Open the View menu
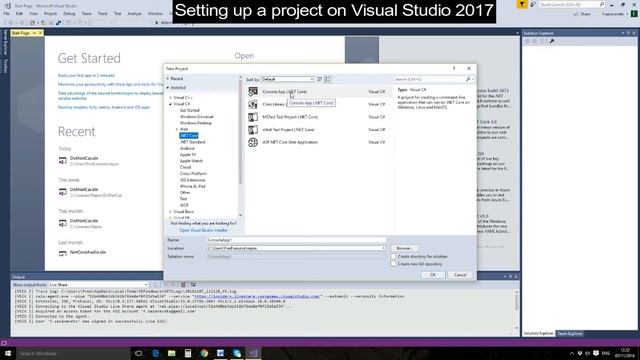 33,13
